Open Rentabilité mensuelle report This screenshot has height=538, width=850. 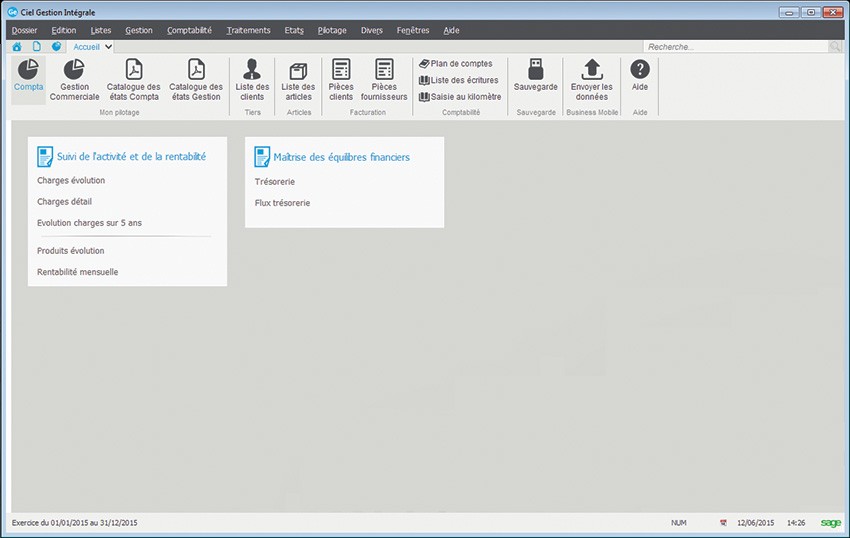(77, 272)
